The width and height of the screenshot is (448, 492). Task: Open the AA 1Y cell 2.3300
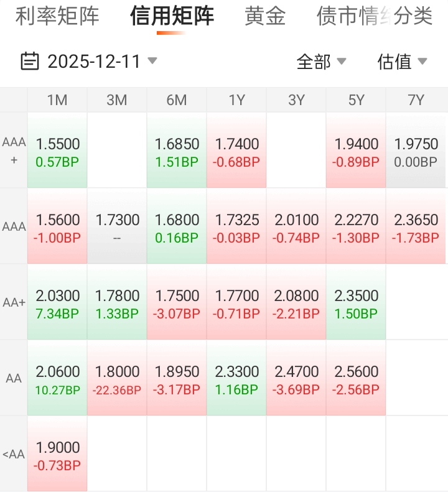(236, 378)
